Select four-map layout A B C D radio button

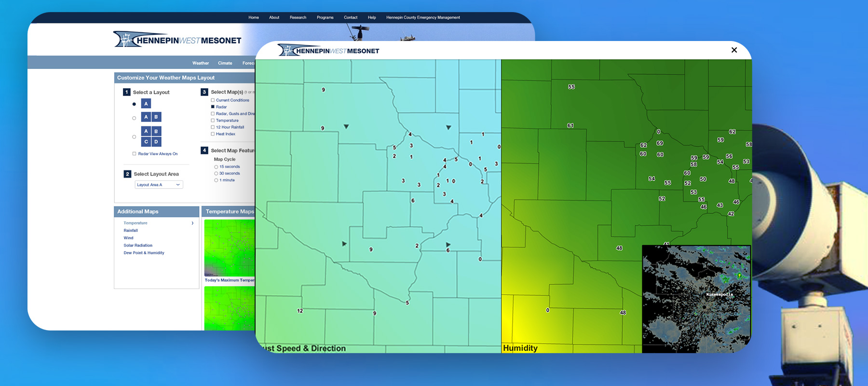pyautogui.click(x=134, y=137)
